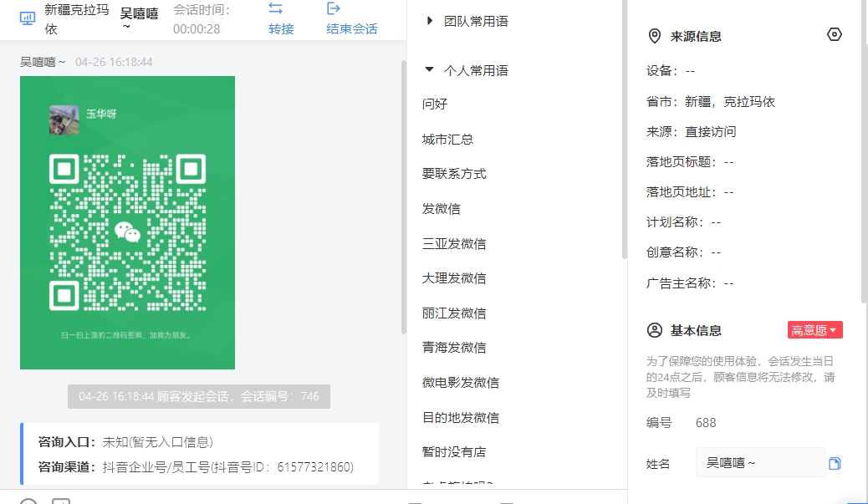Viewport: 868px width, 504px height.
Task: Expand the 团队常用语 section
Action: 468,21
